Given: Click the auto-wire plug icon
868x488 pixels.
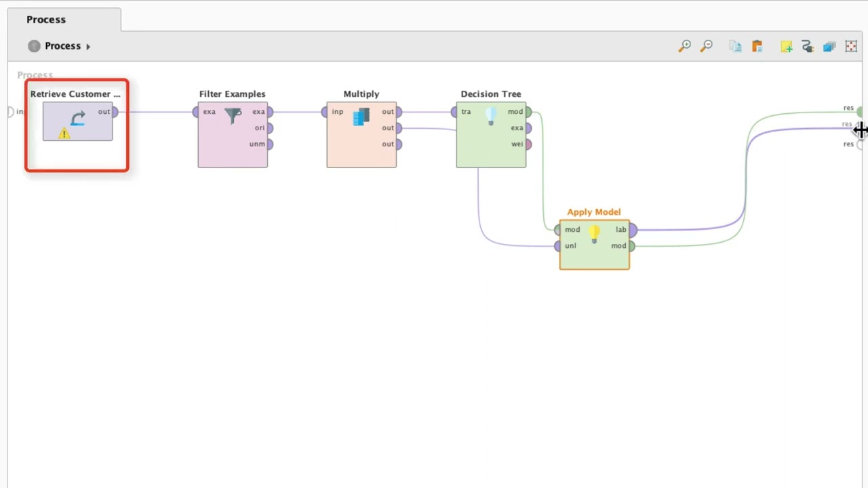Looking at the screenshot, I should [x=807, y=46].
